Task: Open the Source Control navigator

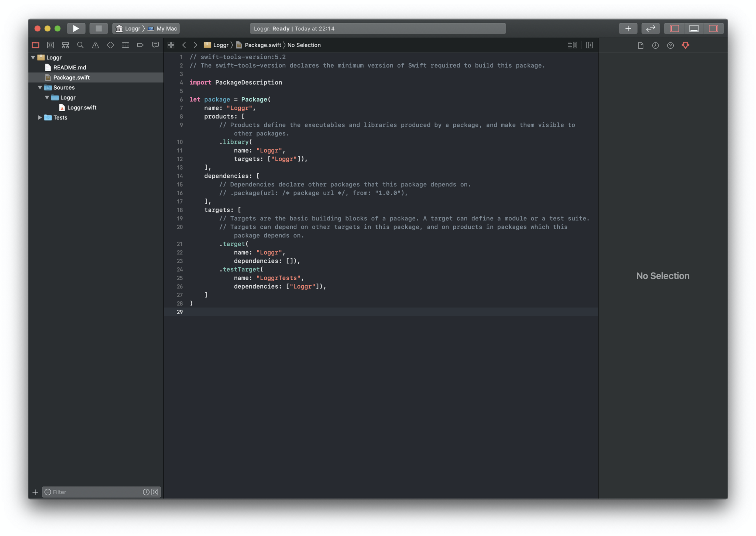Action: tap(51, 45)
